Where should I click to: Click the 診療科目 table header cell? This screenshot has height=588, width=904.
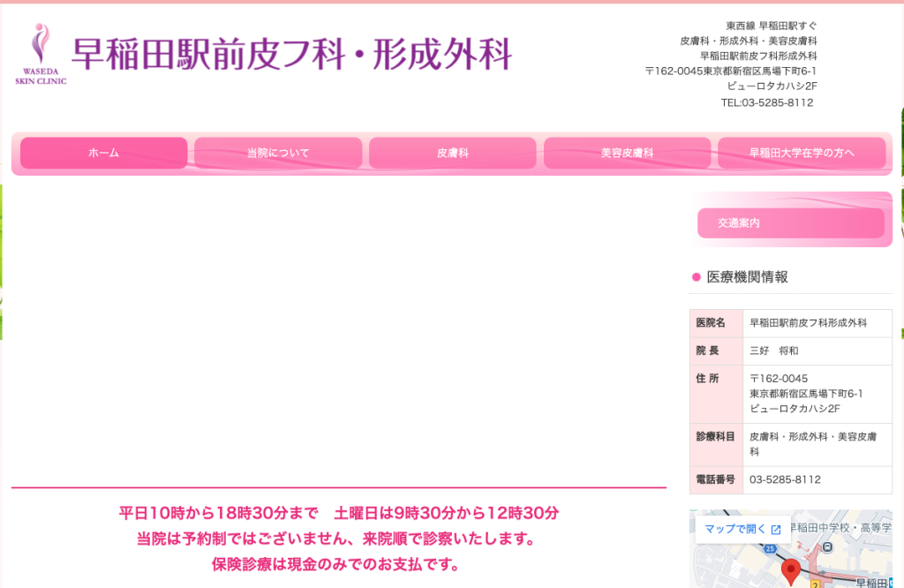click(716, 444)
